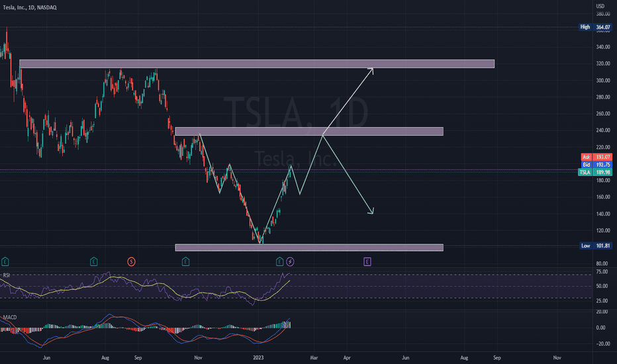Click the purple upcoming earnings E marker
The image size is (617, 364).
pos(367,261)
